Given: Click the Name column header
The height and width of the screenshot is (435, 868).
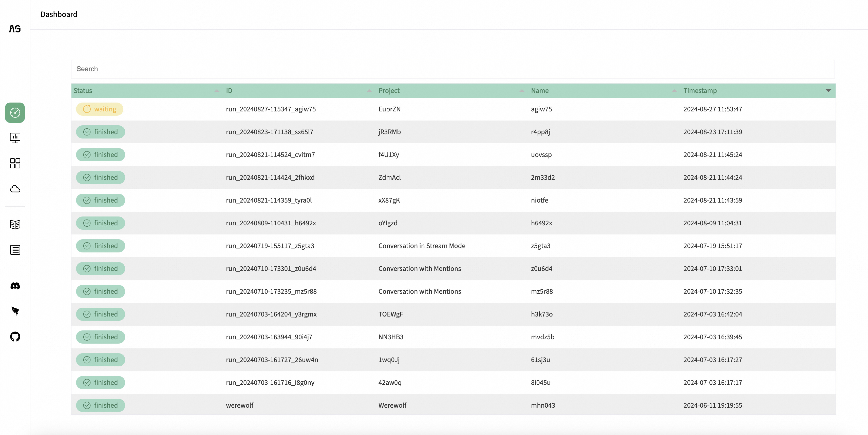Looking at the screenshot, I should (x=539, y=91).
